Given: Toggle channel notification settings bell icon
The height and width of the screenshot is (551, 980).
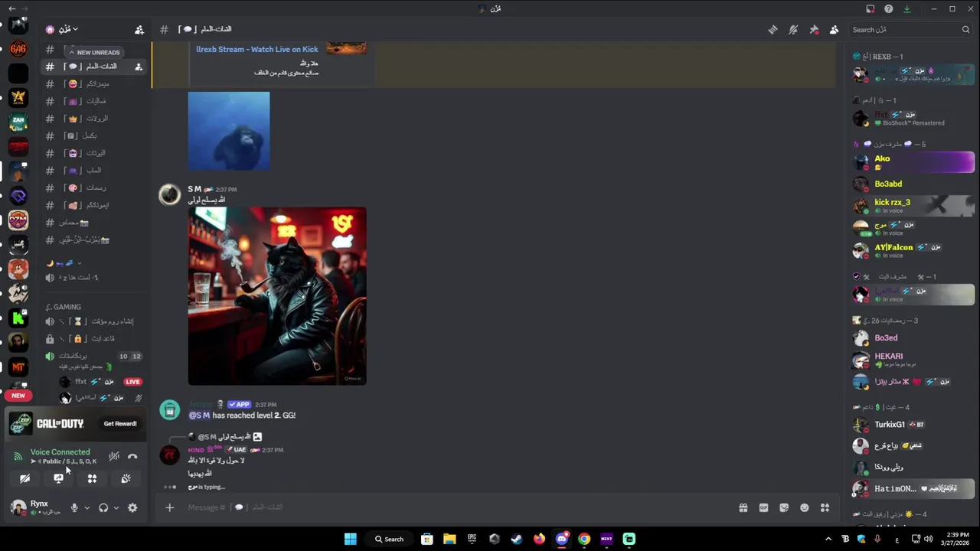Looking at the screenshot, I should click(x=793, y=30).
